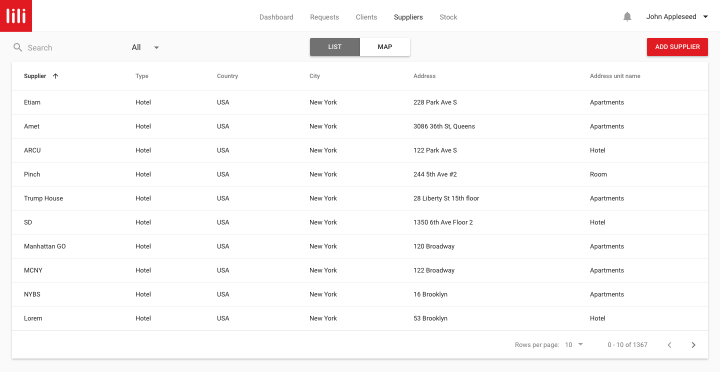Click address 228 Park Ave S
Viewport: 720px width, 372px height.
click(435, 102)
